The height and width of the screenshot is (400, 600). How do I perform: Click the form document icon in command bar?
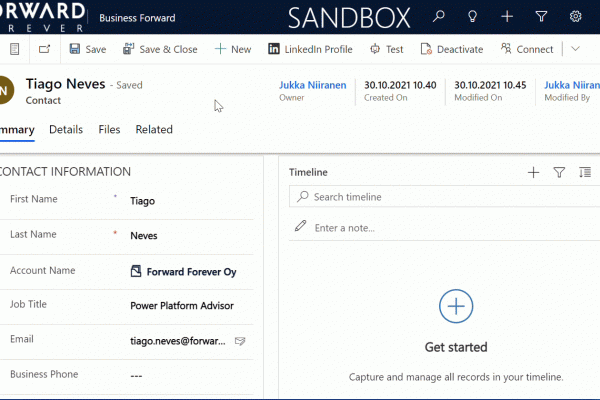(14, 49)
